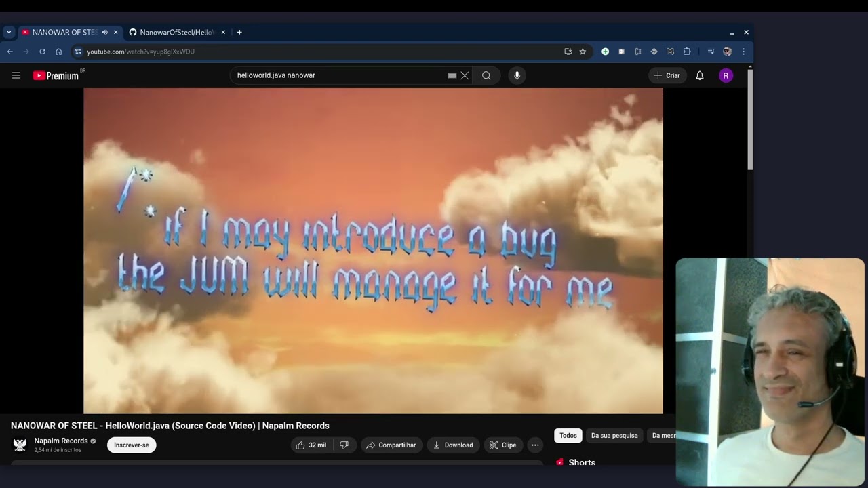This screenshot has width=868, height=488.
Task: Start voice search with the microphone
Action: [517, 75]
